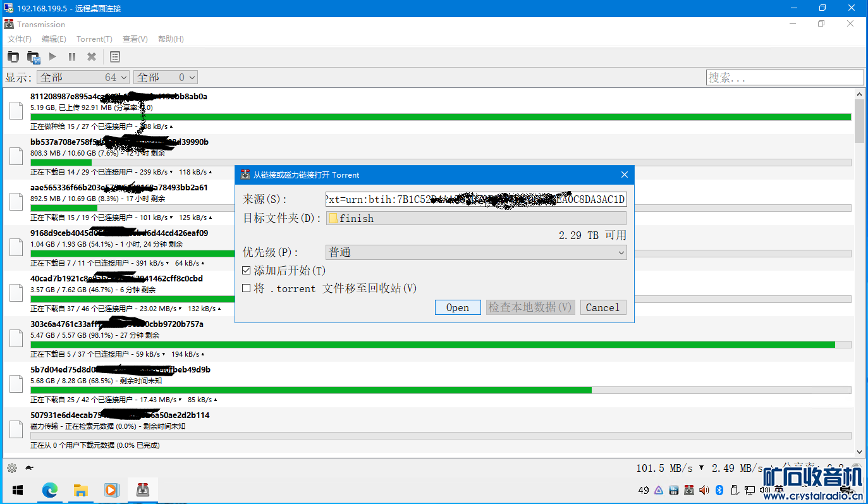The image size is (868, 504).
Task: Open the gear options icon in status bar
Action: coord(11,468)
